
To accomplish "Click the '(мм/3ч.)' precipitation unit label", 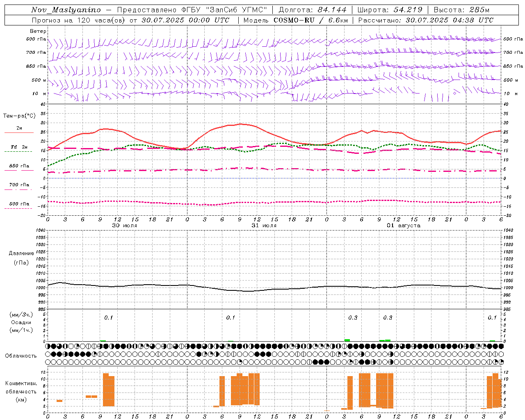I will point(21,315).
